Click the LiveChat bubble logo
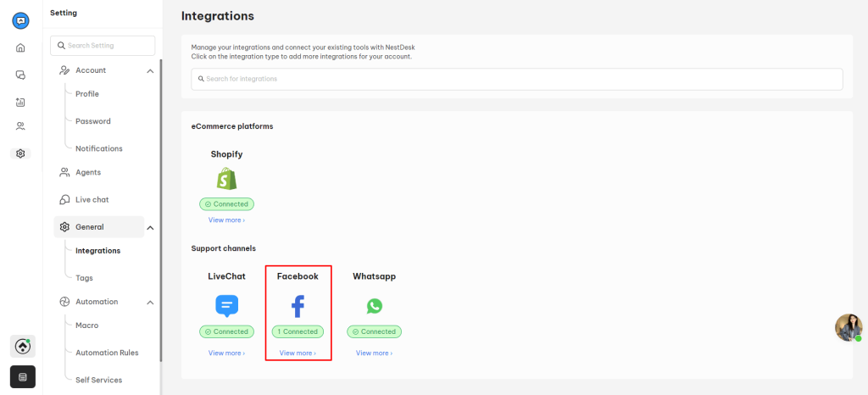Viewport: 868px width, 395px height. (226, 306)
